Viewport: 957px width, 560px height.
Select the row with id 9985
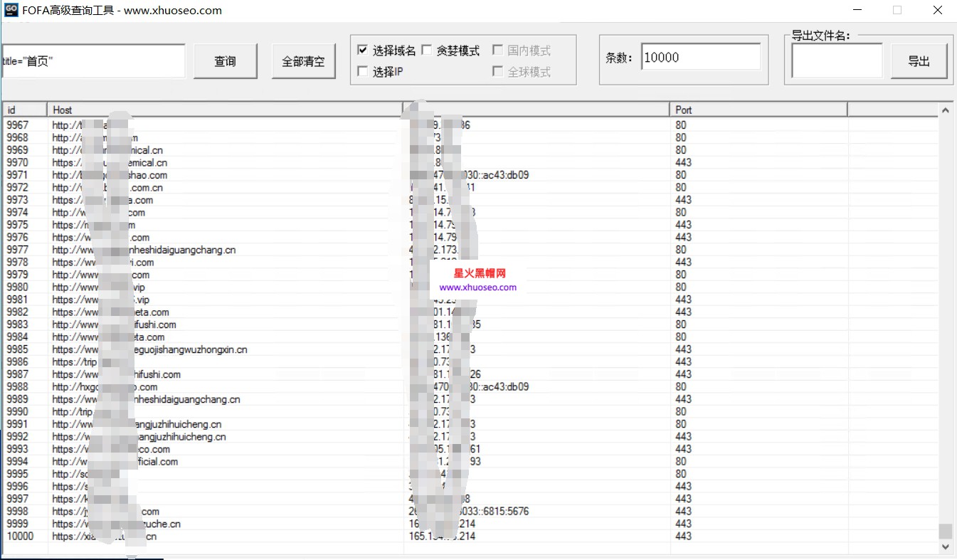[470, 349]
